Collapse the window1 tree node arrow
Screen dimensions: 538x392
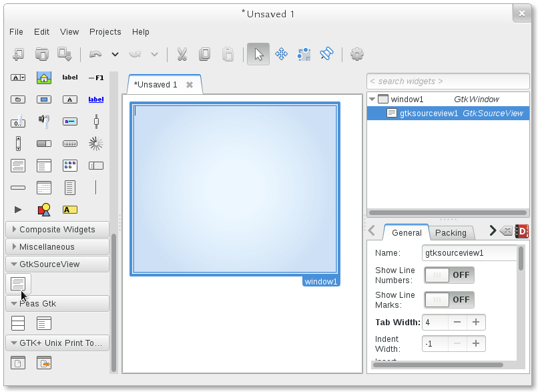pyautogui.click(x=372, y=100)
